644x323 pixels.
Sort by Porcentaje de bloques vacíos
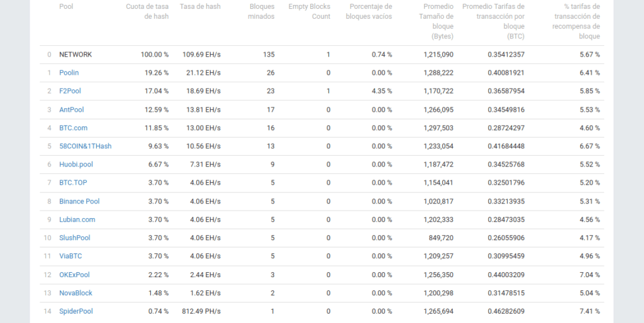[369, 11]
